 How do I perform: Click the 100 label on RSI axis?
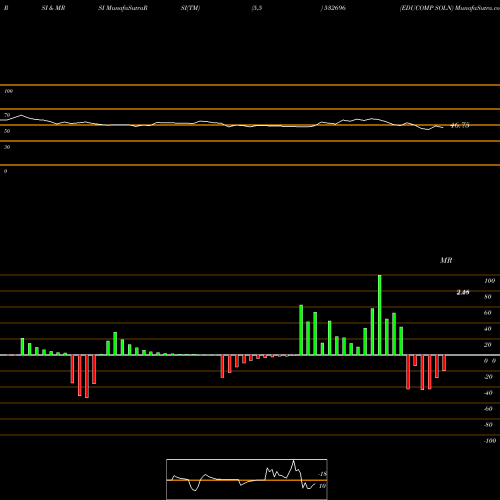tap(8, 91)
